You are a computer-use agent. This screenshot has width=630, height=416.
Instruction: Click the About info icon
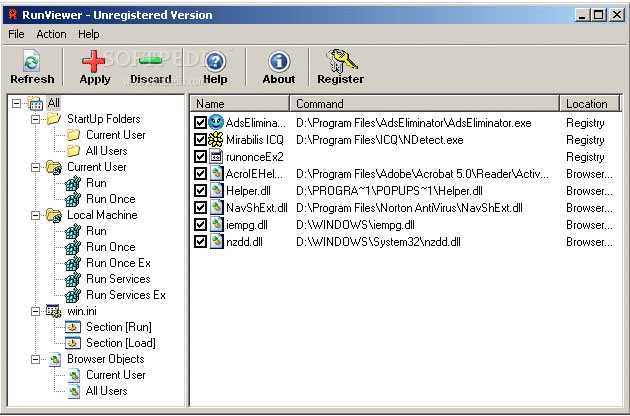click(279, 61)
